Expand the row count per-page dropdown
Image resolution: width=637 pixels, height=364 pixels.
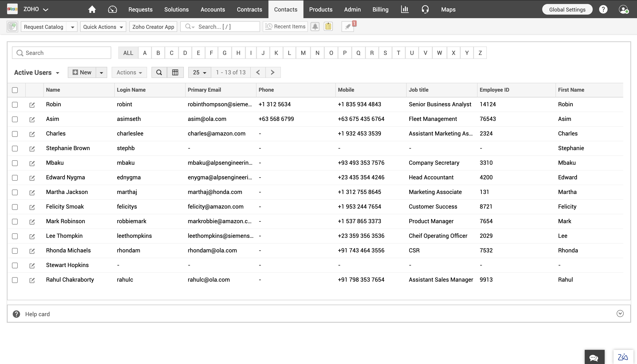(200, 72)
